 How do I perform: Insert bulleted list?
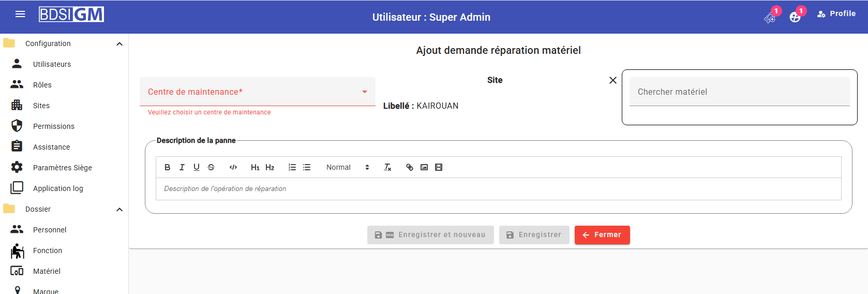click(307, 167)
